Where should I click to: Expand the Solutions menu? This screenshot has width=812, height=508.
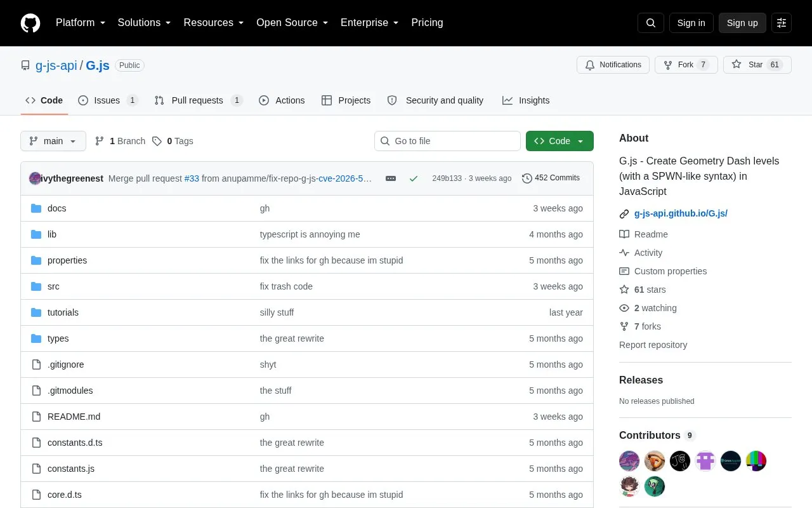(145, 23)
